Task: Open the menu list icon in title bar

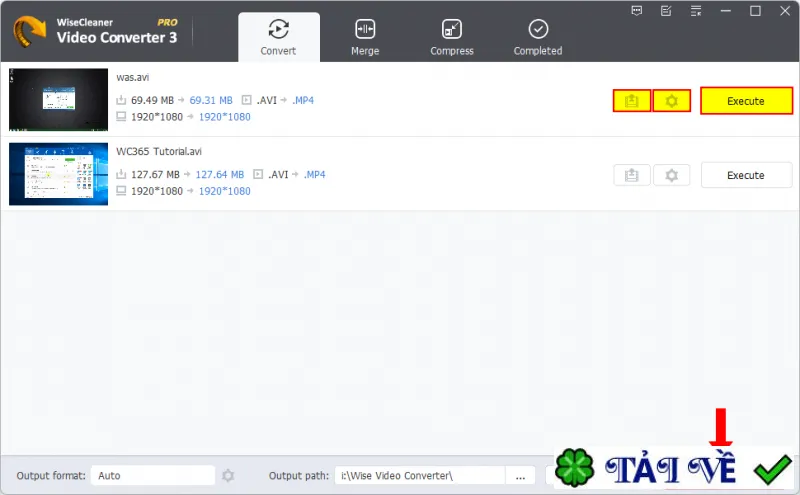Action: click(696, 11)
